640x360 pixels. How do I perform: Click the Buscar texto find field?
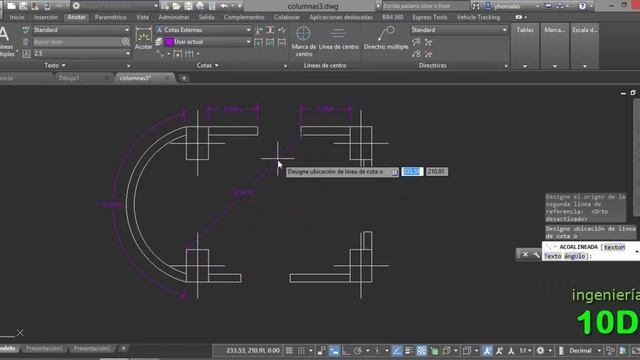(77, 42)
